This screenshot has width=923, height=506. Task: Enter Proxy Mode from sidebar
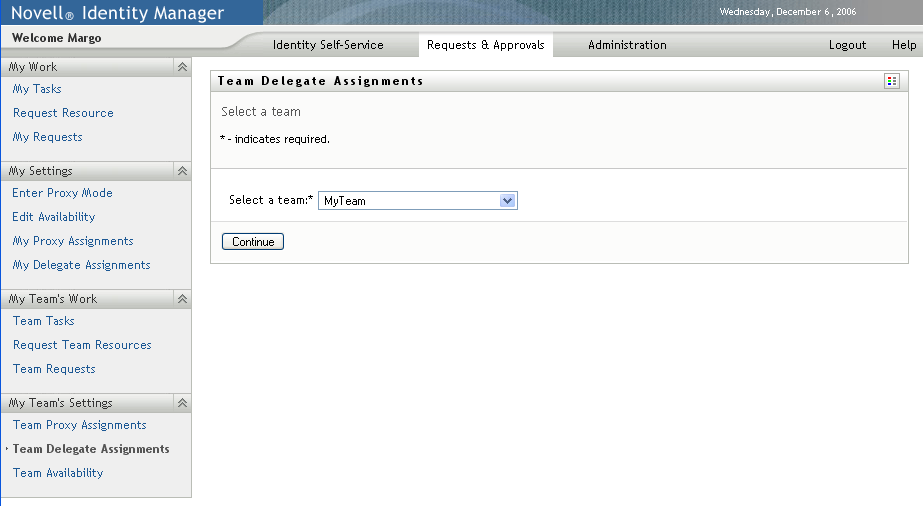click(62, 193)
